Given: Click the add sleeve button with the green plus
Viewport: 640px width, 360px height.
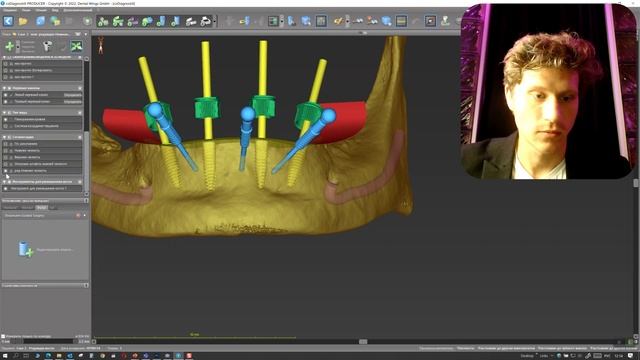Looking at the screenshot, I should click(25, 249).
